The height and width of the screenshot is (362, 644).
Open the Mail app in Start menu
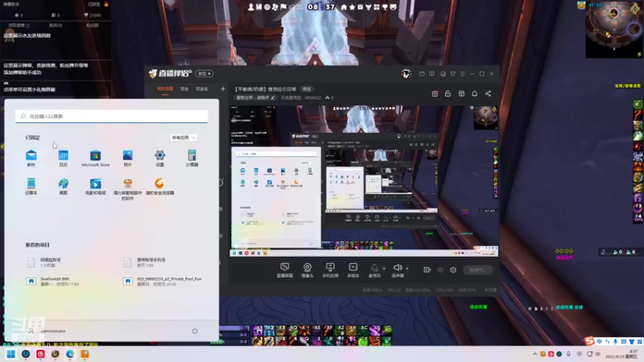pyautogui.click(x=31, y=158)
